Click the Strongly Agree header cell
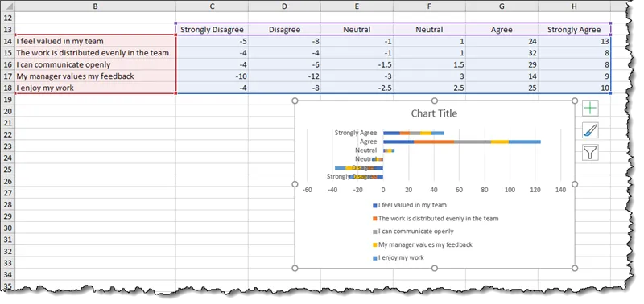Screen dimensions: 644x304 pyautogui.click(x=574, y=30)
